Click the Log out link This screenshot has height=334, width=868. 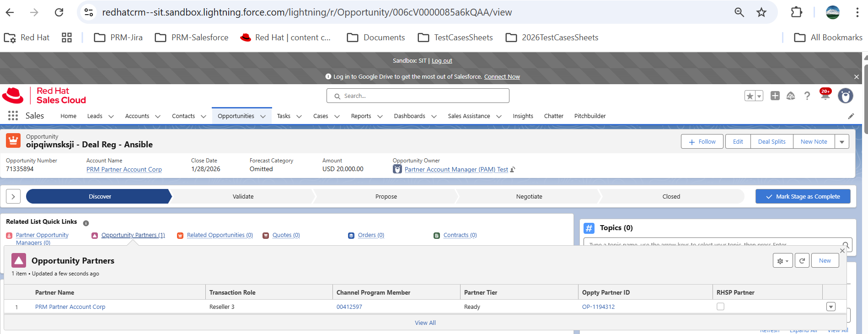click(442, 61)
